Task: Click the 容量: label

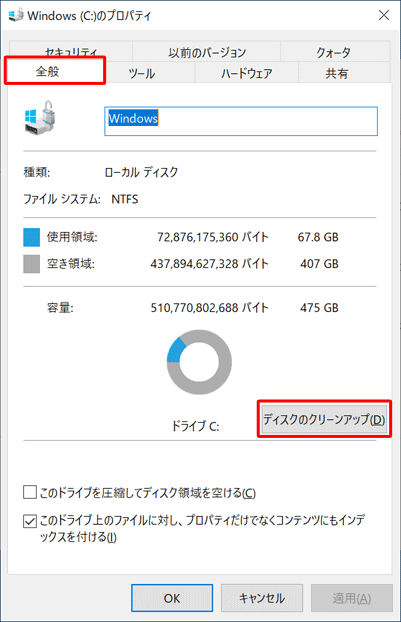Action: click(x=60, y=308)
